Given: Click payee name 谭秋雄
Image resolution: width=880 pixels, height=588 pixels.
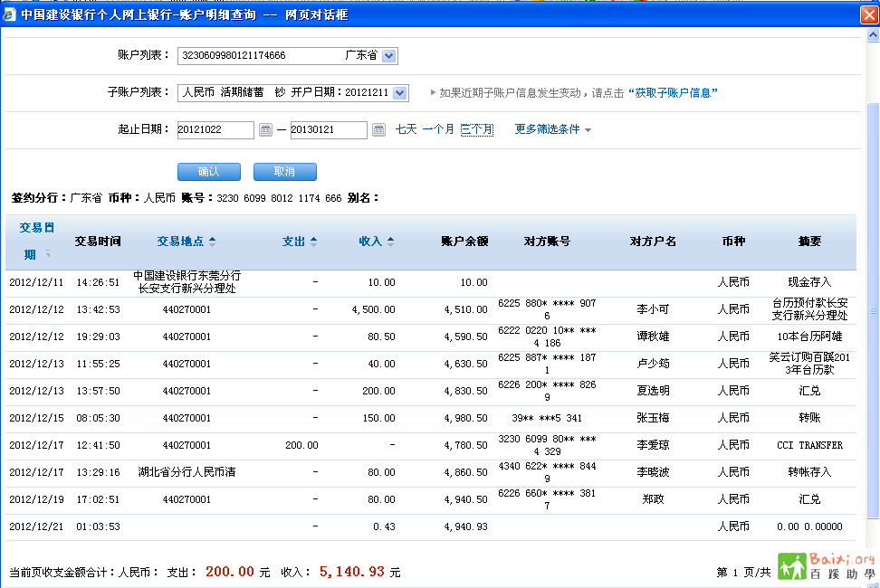Looking at the screenshot, I should click(x=653, y=337).
